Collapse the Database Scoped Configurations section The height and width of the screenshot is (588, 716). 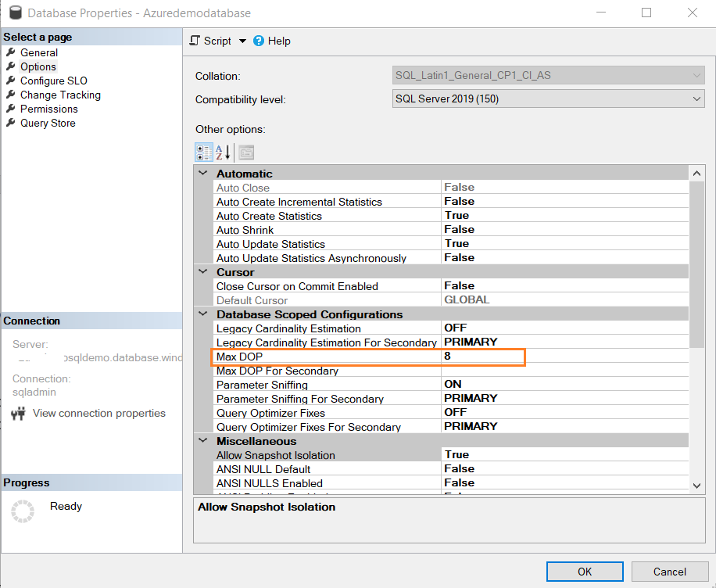click(x=203, y=314)
